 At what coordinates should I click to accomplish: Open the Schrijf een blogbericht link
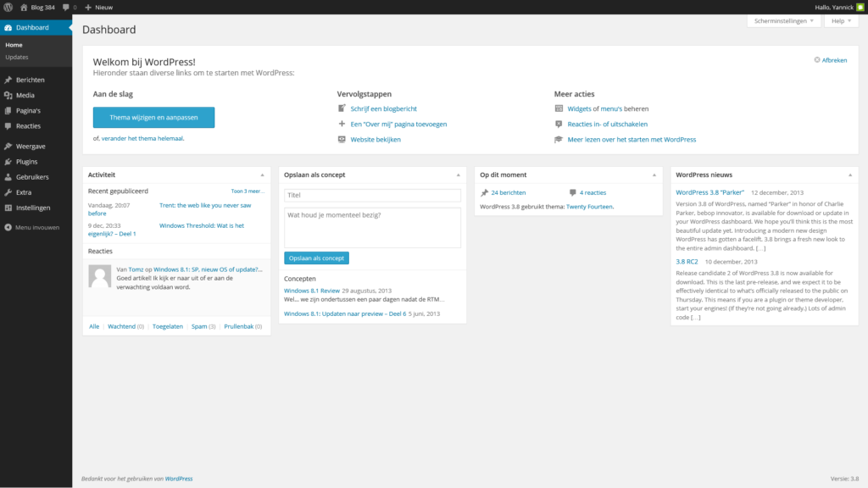(x=383, y=108)
